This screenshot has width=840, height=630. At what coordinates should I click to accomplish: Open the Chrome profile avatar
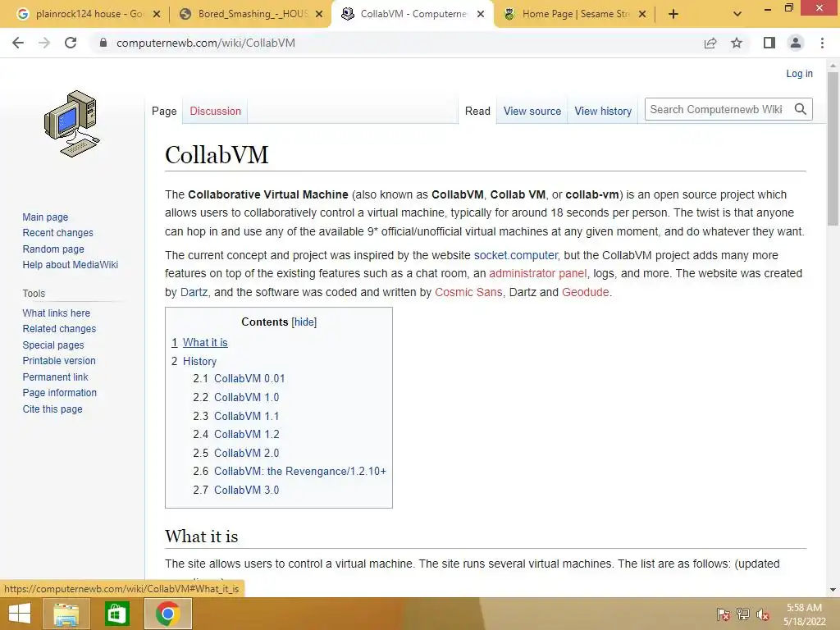[796, 43]
